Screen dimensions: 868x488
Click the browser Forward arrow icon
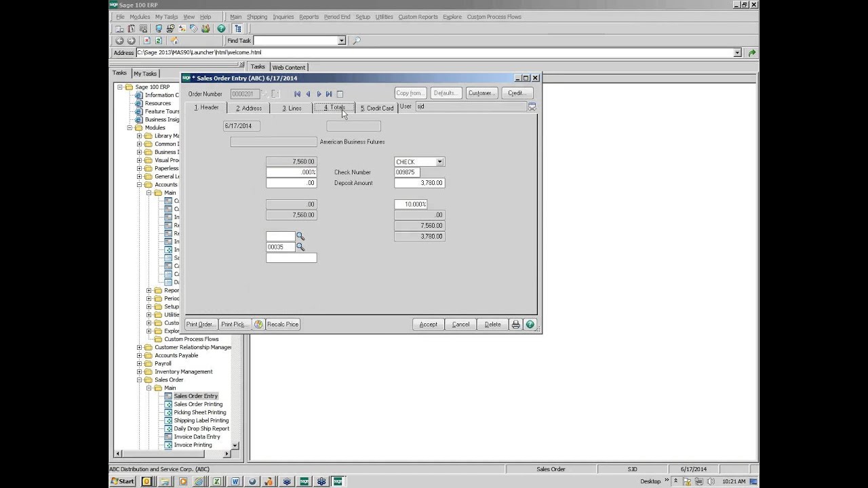click(132, 41)
